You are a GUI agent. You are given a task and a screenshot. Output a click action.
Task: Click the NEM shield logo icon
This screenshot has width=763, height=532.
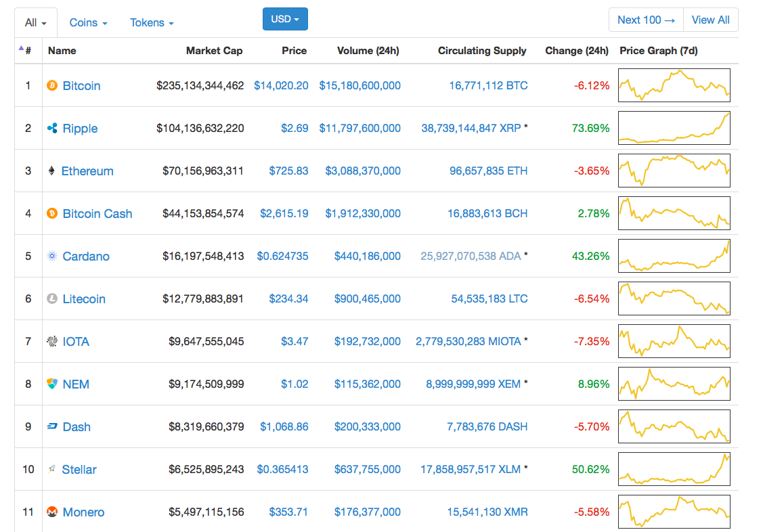coord(52,384)
